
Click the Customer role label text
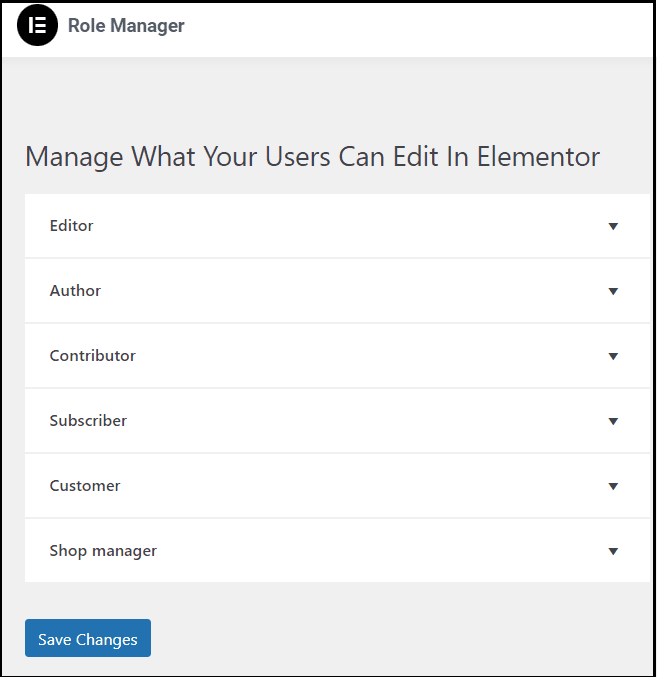[85, 486]
